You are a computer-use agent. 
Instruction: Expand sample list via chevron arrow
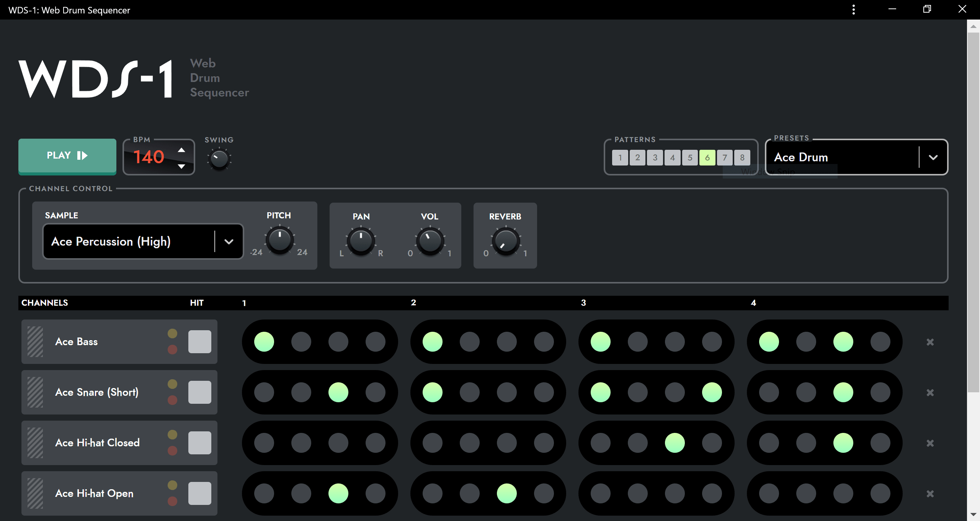coord(229,241)
